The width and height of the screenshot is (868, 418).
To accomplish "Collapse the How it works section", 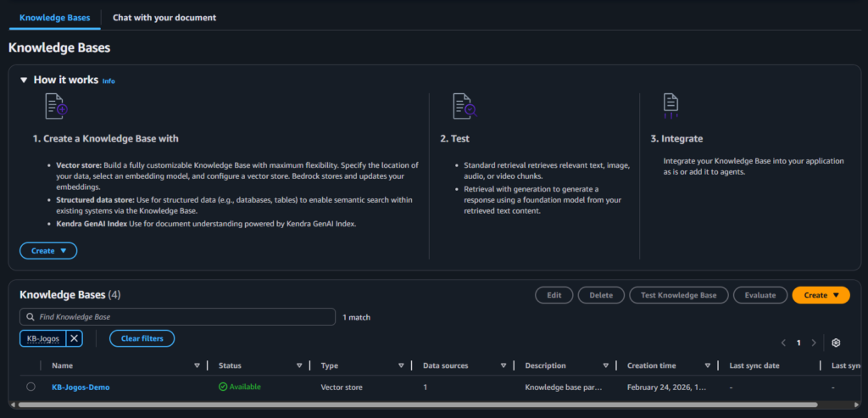I will point(25,81).
